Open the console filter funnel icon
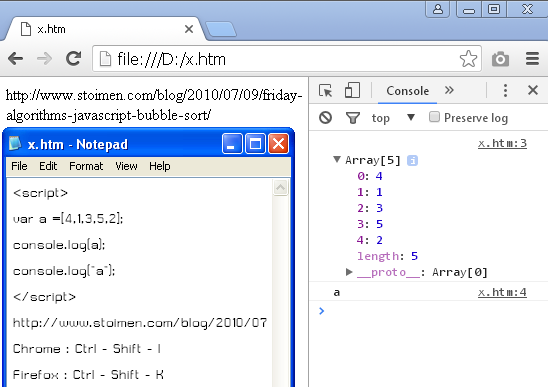This screenshot has width=548, height=387. click(353, 118)
